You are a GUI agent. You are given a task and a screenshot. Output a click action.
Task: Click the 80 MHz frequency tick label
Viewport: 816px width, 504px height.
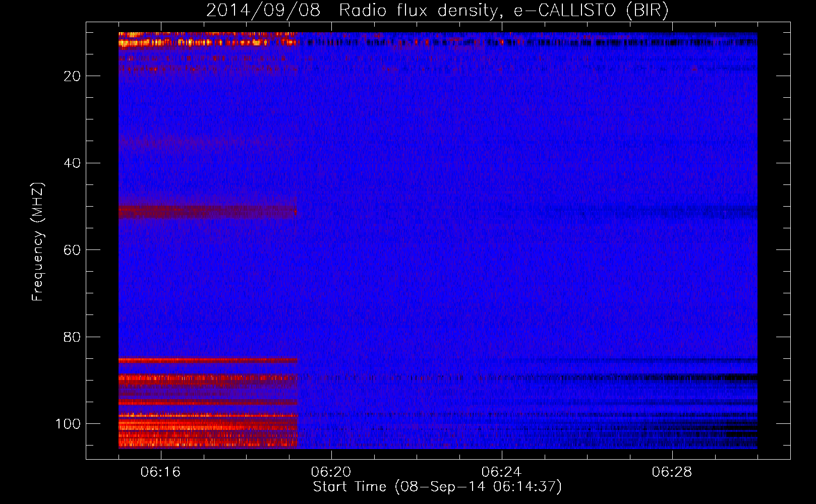click(72, 337)
